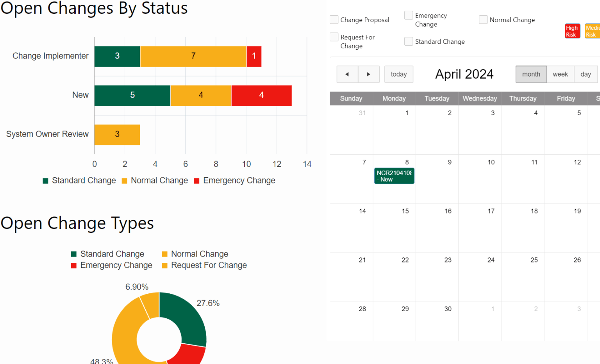Check the Normal Change filter box
This screenshot has height=364, width=600.
pos(483,19)
